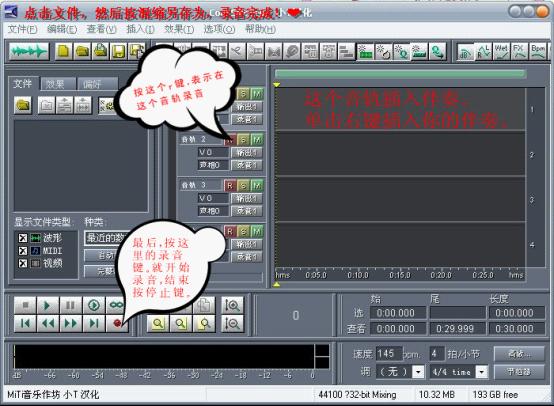Click the 节拍器 metronome button

(519, 372)
